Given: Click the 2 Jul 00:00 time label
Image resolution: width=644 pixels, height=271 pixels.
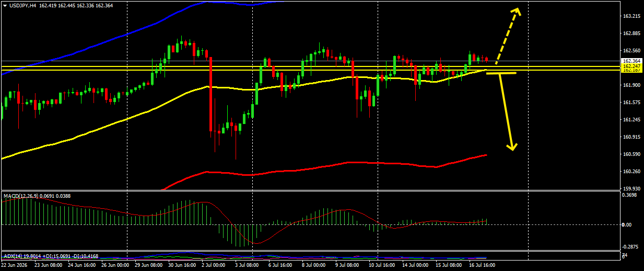Looking at the screenshot, I should tap(213, 265).
